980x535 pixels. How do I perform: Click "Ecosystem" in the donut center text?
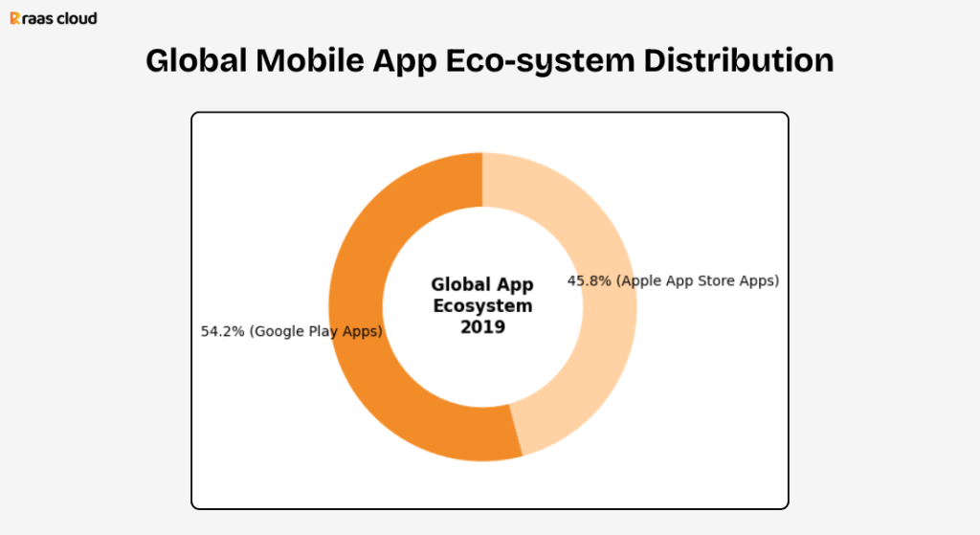point(482,306)
